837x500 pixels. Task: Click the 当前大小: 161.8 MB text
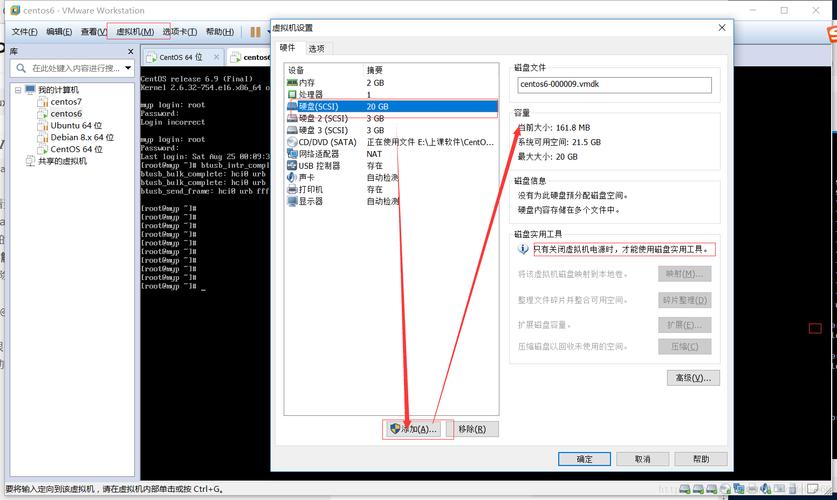554,128
